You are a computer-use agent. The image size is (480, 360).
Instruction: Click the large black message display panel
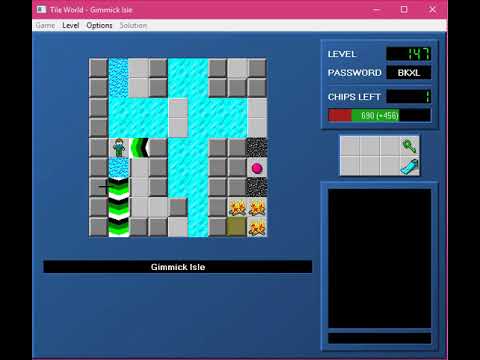pyautogui.click(x=380, y=259)
